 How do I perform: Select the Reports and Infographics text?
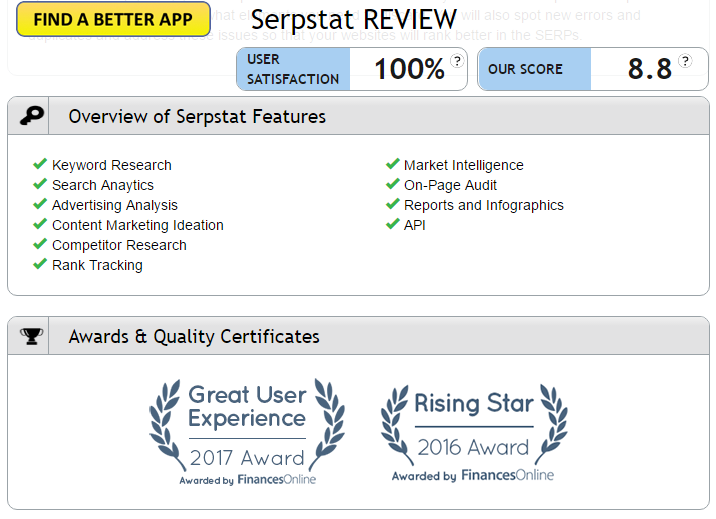[x=484, y=205]
